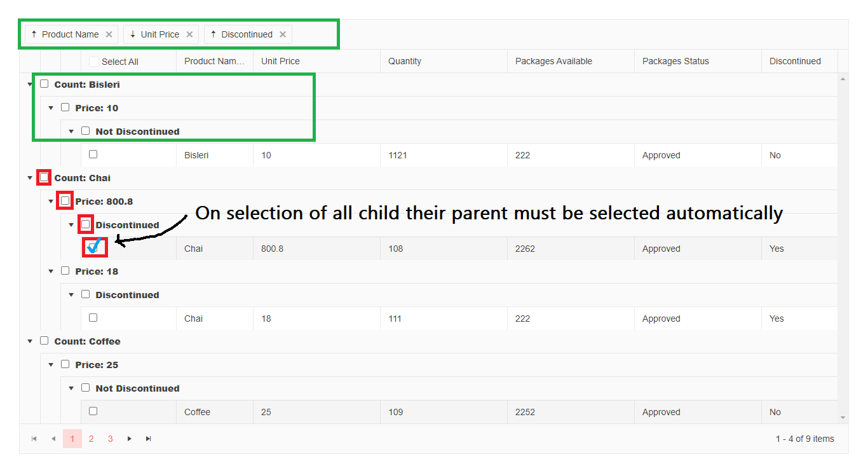Click the vertical scrollbar down arrow
868x473 pixels.
click(x=843, y=418)
